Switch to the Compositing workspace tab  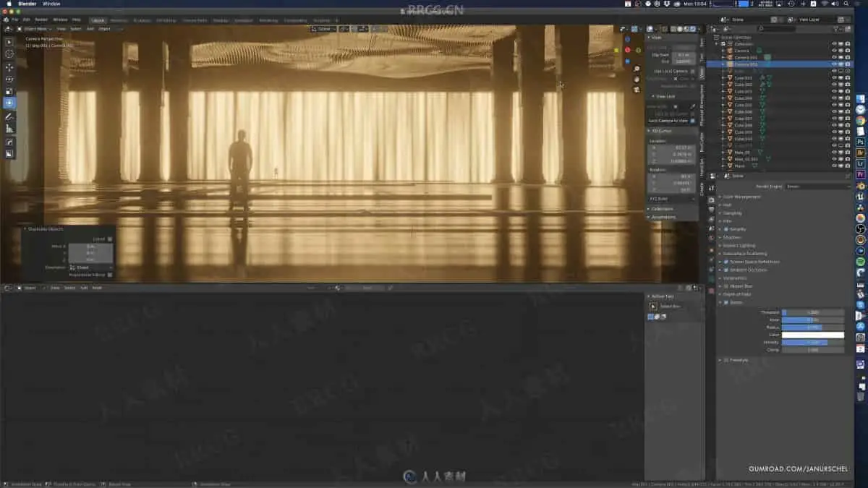(295, 20)
